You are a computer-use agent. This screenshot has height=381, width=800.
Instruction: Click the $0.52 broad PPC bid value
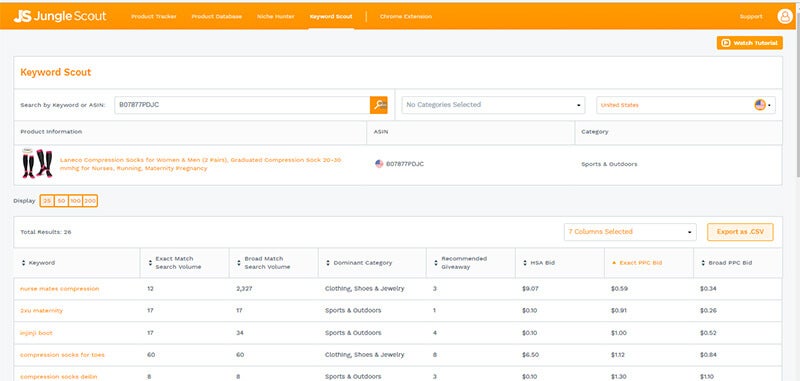(x=708, y=333)
